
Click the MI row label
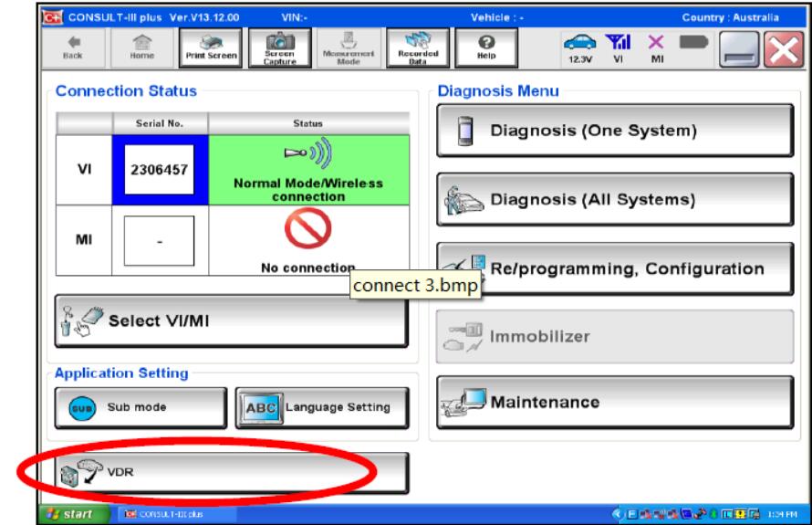coord(84,239)
